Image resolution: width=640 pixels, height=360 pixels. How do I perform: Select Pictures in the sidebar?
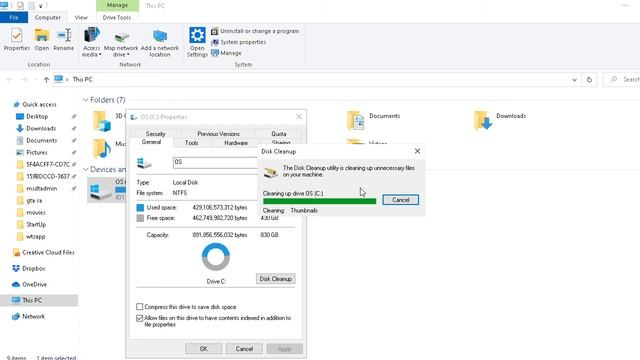pyautogui.click(x=37, y=152)
